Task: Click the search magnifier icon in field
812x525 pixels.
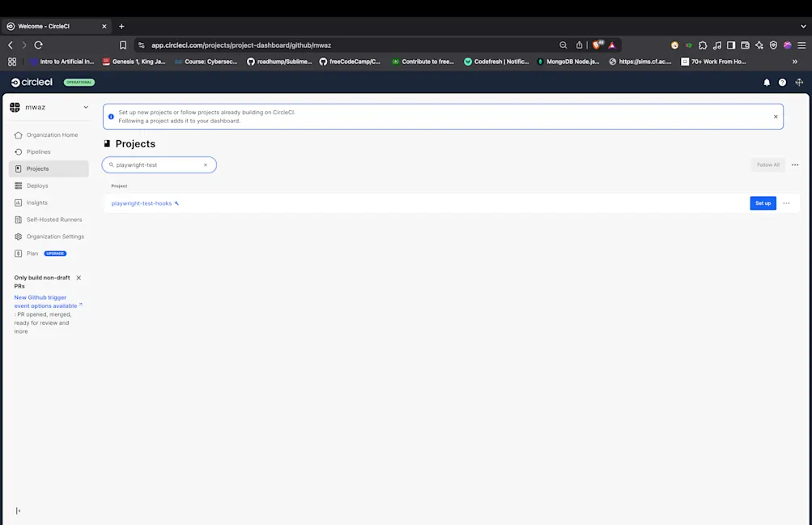Action: tap(111, 164)
